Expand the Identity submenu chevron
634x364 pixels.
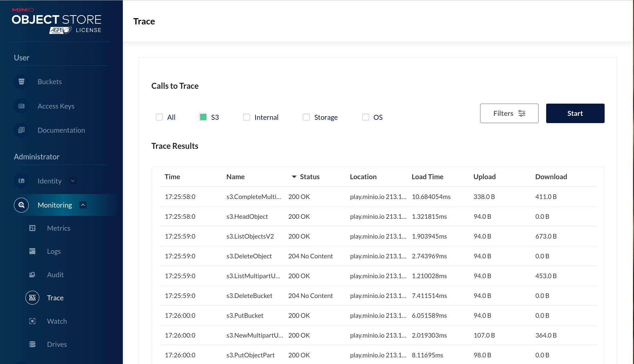pyautogui.click(x=73, y=181)
